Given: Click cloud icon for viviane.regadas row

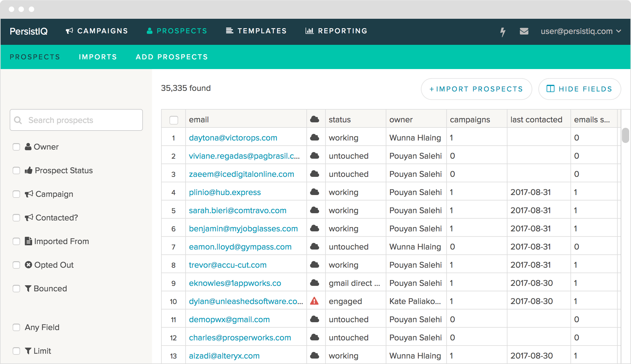Looking at the screenshot, I should (315, 156).
